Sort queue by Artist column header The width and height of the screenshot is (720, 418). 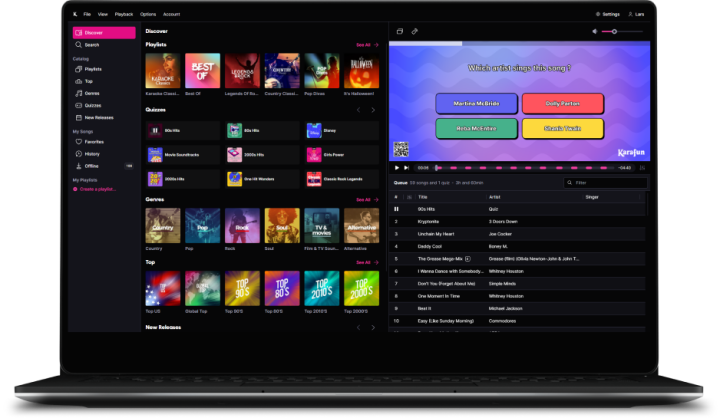coord(495,197)
